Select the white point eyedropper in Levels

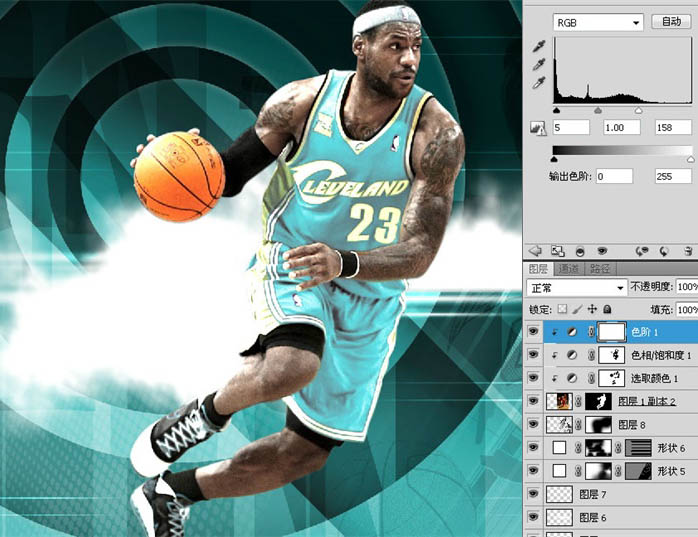tap(539, 83)
